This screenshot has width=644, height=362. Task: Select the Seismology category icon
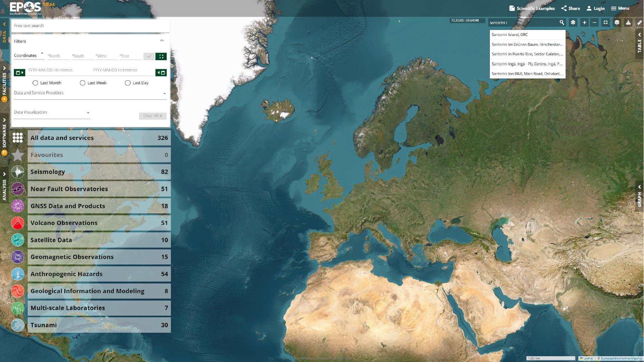(18, 172)
